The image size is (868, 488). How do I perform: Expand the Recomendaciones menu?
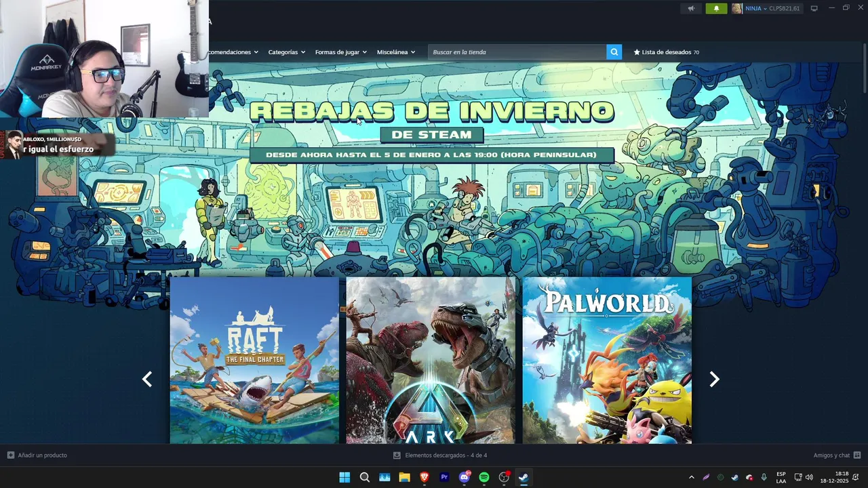pyautogui.click(x=234, y=52)
